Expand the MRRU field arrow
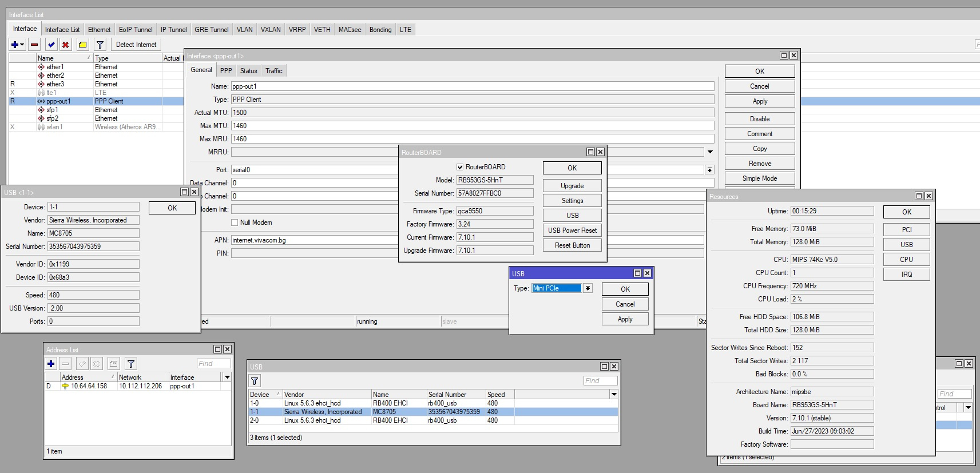 (x=710, y=152)
